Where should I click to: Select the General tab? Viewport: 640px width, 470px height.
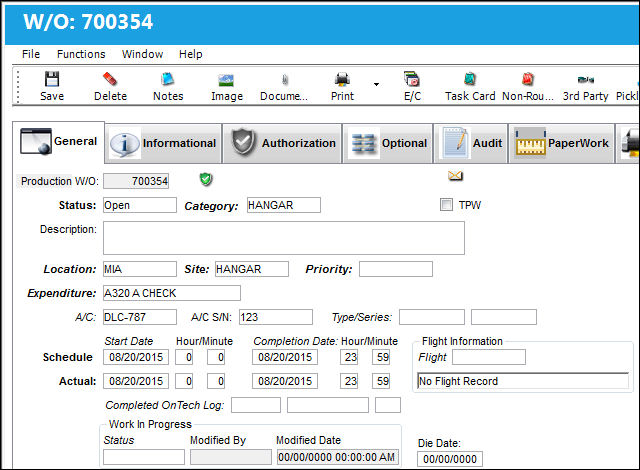[58, 142]
